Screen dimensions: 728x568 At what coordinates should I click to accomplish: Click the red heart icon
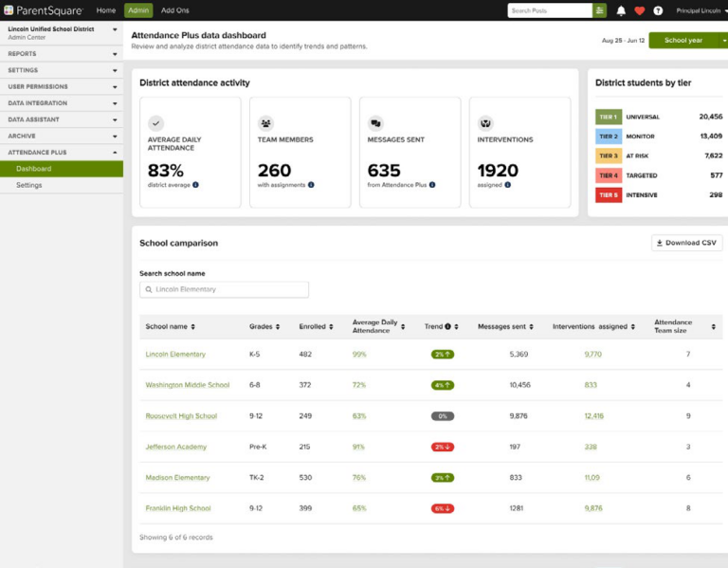click(x=639, y=10)
